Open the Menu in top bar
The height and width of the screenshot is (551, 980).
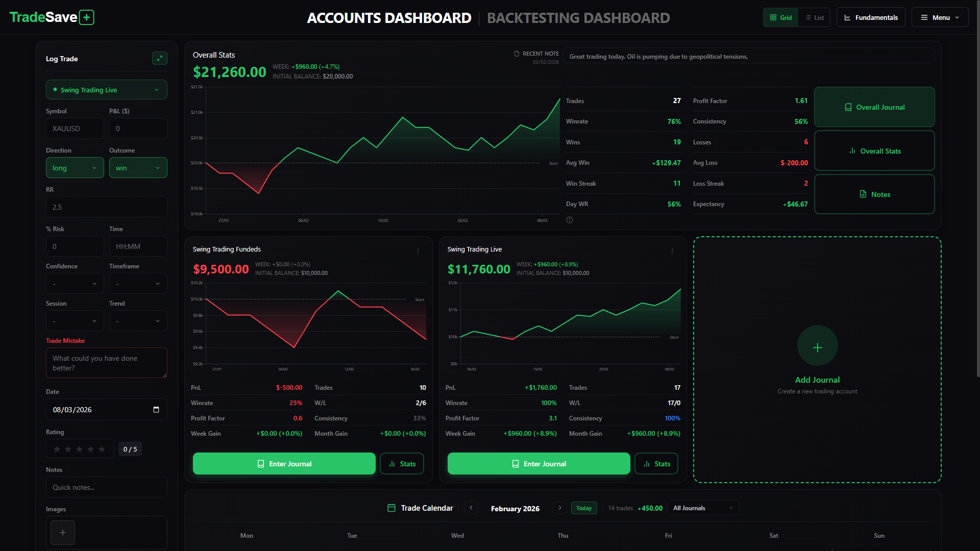[940, 17]
